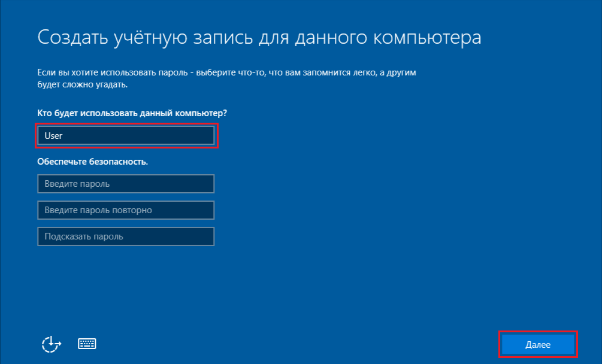Focus the Введите пароль password field

126,184
